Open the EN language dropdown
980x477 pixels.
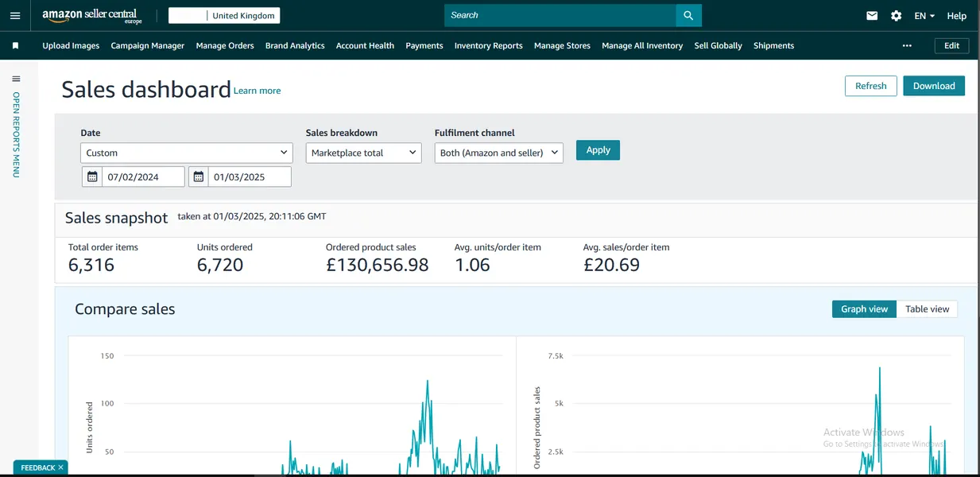pos(924,16)
